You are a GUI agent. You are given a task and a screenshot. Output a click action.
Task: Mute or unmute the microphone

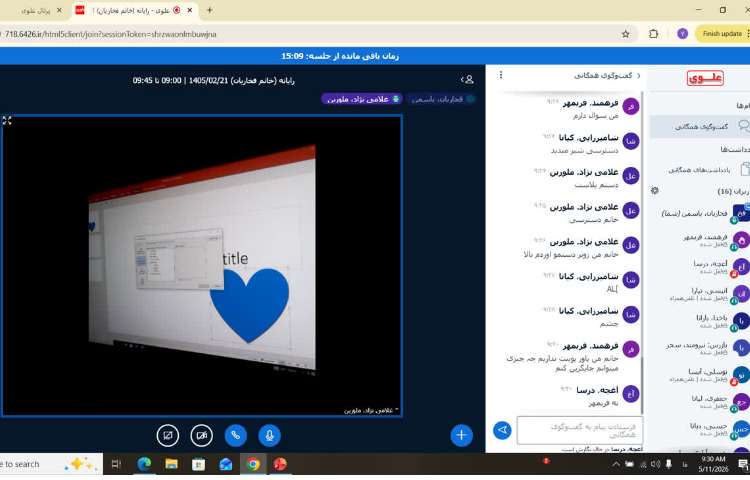[x=269, y=436]
